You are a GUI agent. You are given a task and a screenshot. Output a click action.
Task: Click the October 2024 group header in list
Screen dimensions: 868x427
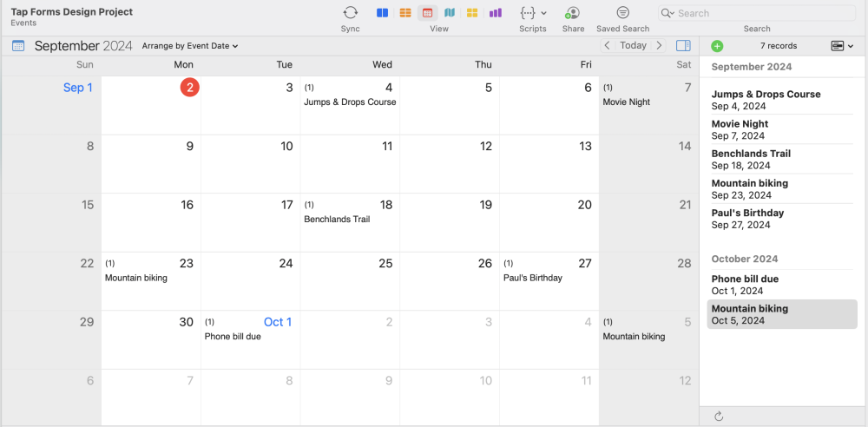coord(745,259)
